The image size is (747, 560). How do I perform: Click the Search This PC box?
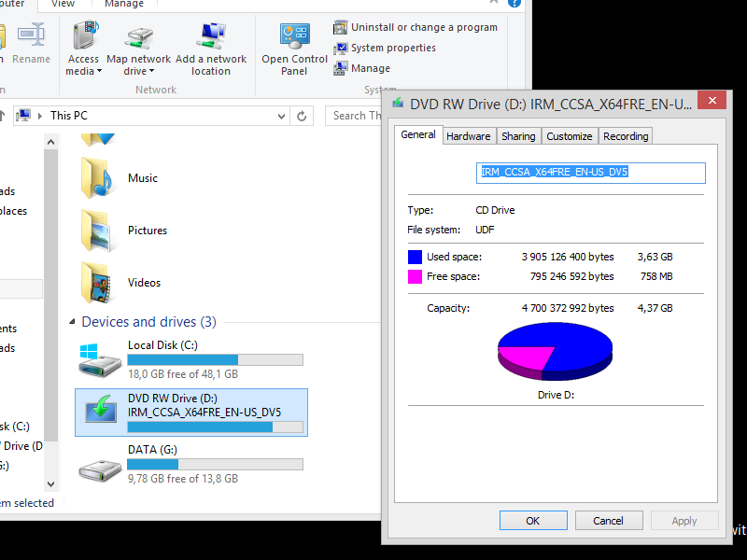point(354,116)
